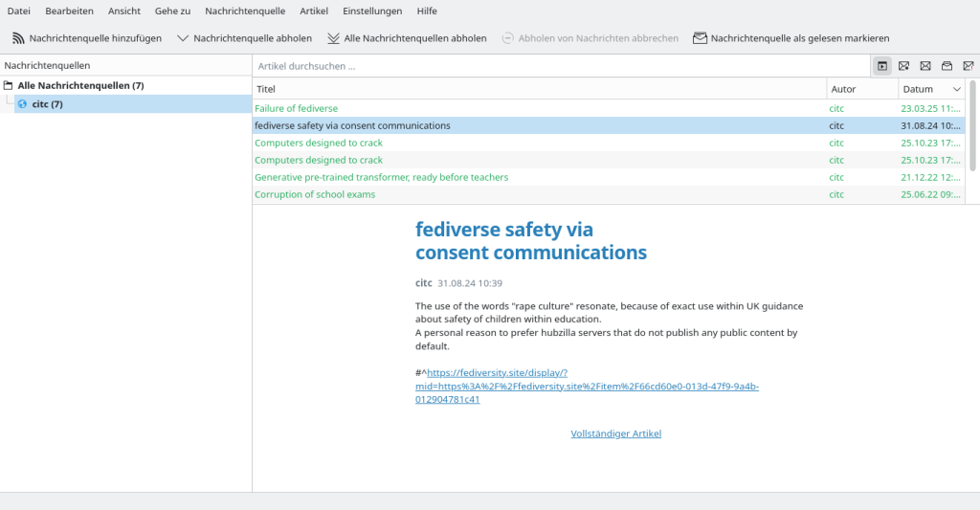Open the Nachrichtenquelle menu
This screenshot has width=980, height=510.
click(x=245, y=11)
